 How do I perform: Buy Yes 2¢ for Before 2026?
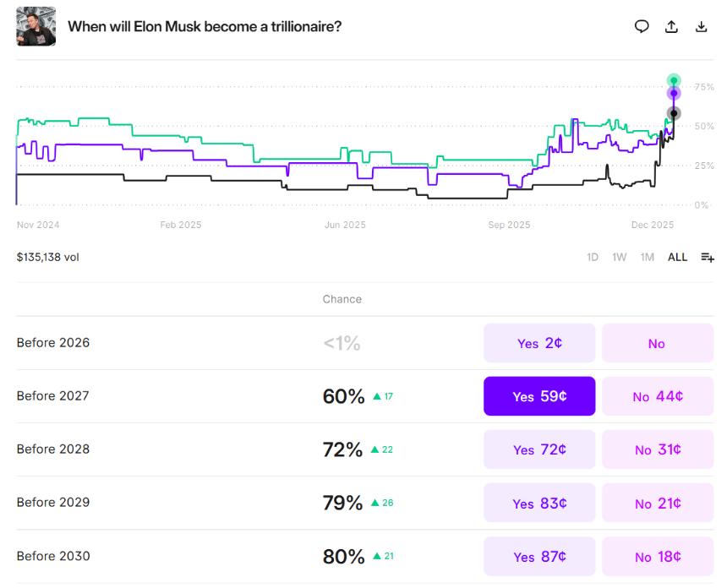coord(539,343)
